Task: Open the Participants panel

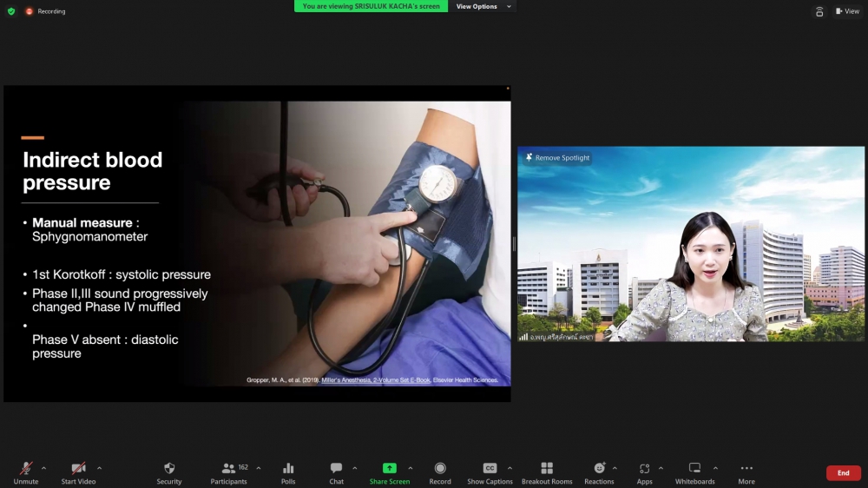Action: pos(229,469)
